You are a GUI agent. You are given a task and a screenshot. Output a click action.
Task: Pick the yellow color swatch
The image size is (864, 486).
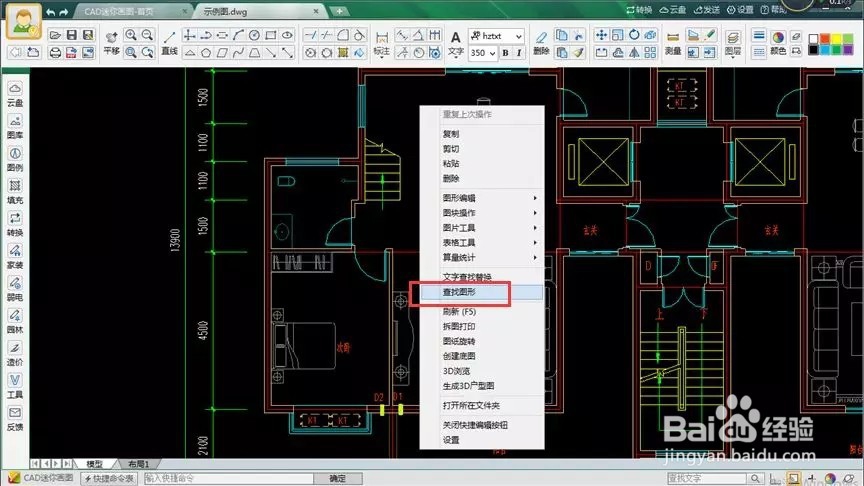[836, 39]
